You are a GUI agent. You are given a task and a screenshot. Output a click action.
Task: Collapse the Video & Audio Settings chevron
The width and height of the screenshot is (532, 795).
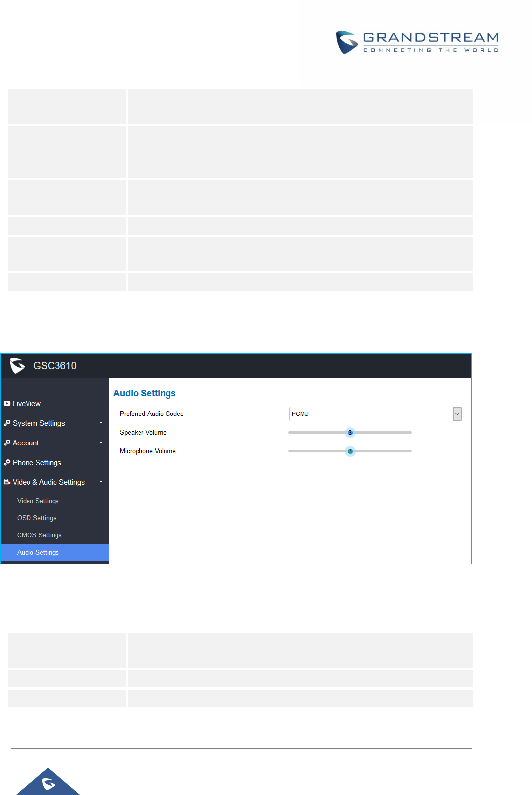pos(101,482)
